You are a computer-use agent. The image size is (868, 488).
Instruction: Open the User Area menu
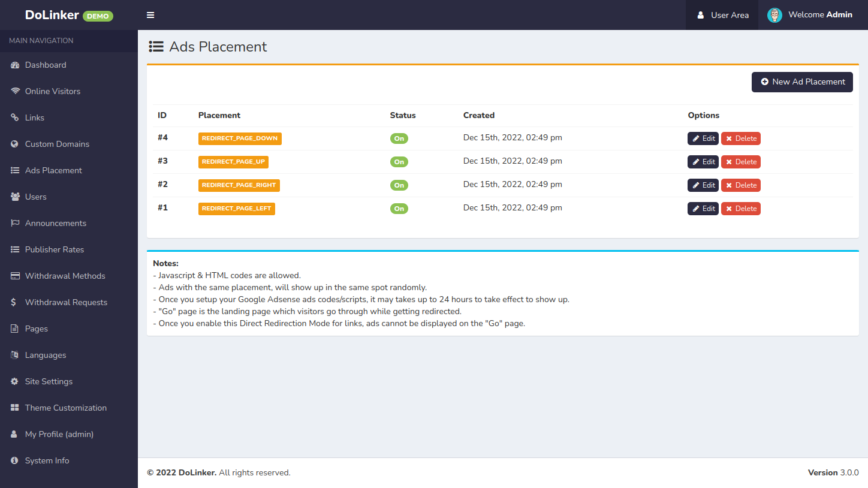722,14
